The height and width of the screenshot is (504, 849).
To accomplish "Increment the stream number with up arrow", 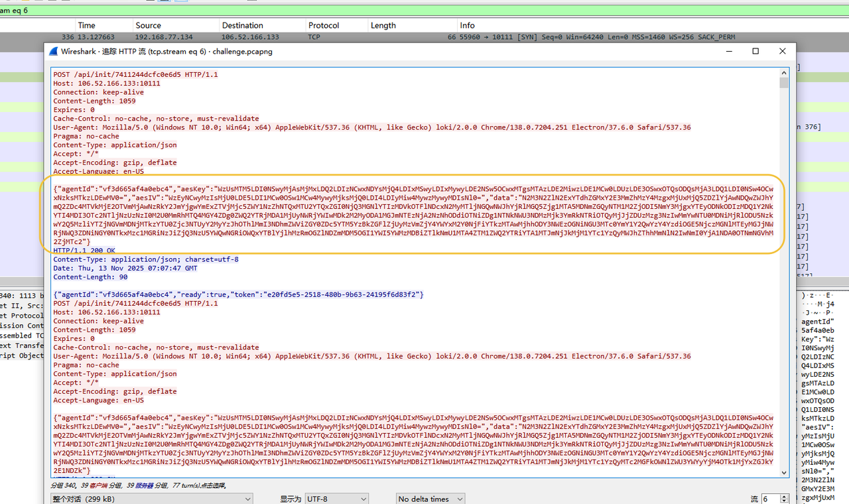I will pos(784,496).
